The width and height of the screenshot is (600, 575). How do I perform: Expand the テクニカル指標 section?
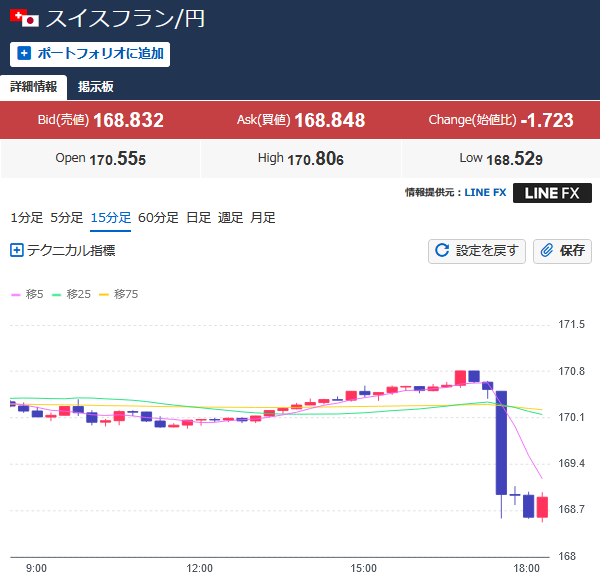coord(63,251)
